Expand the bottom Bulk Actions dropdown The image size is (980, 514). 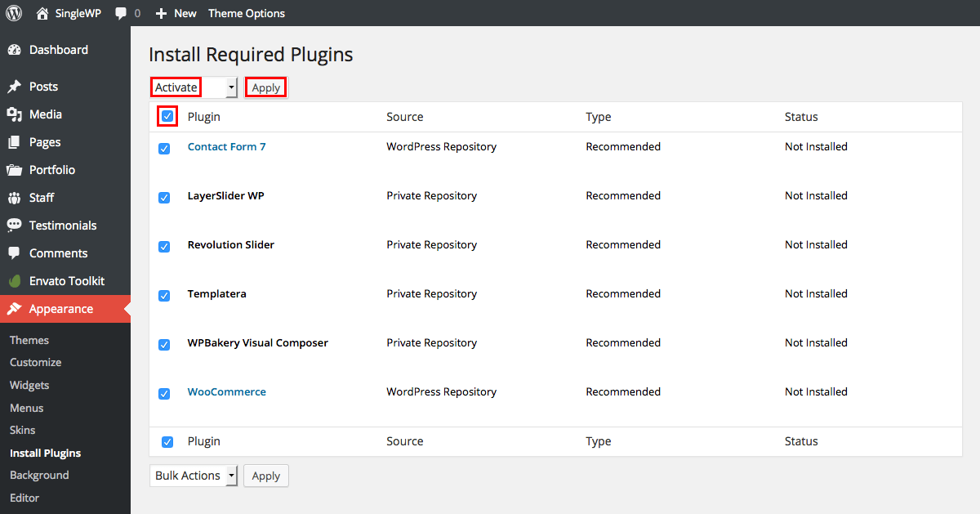(194, 476)
